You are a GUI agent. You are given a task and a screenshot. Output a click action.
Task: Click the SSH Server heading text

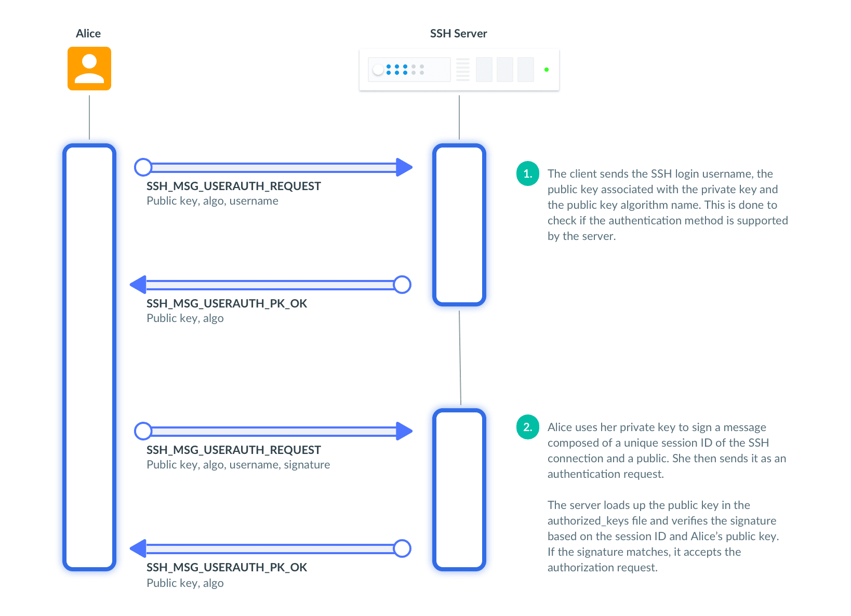[x=458, y=34]
